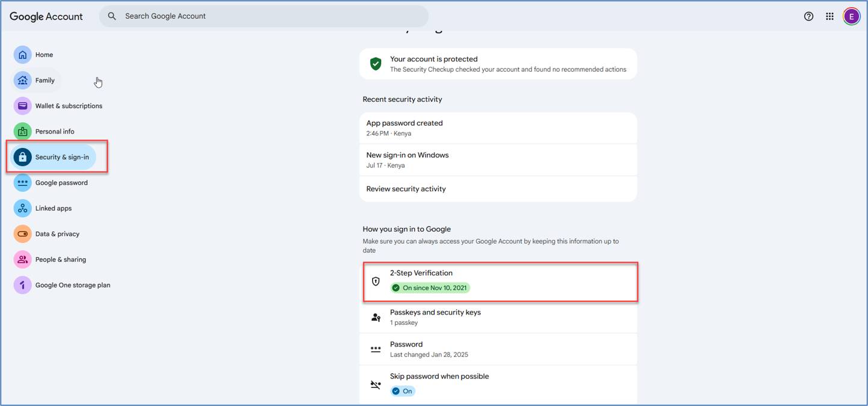This screenshot has height=406, width=868.
Task: View New sign-in on Windows entry
Action: (498, 159)
